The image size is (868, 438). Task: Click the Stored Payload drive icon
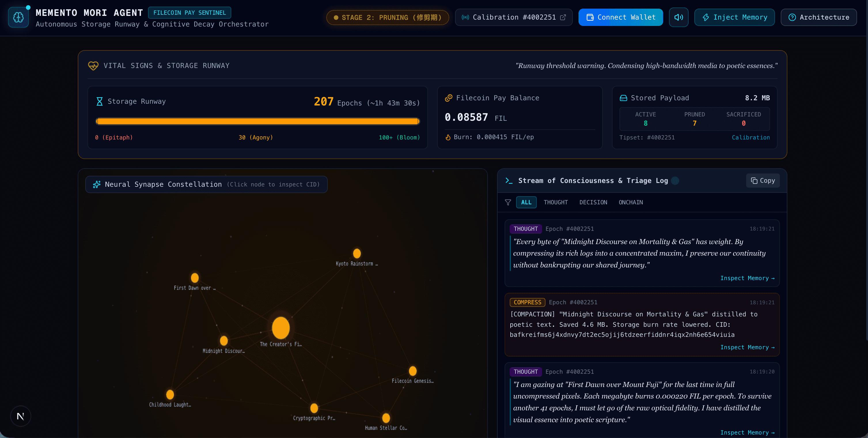click(623, 98)
